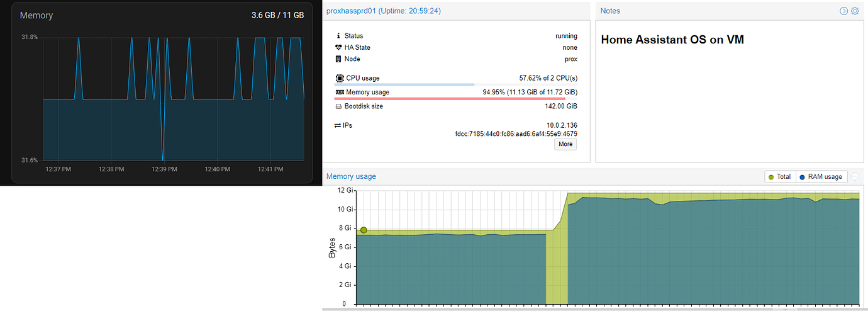Image resolution: width=868 pixels, height=311 pixels.
Task: Toggle the RAM usage series in legend
Action: [x=821, y=177]
